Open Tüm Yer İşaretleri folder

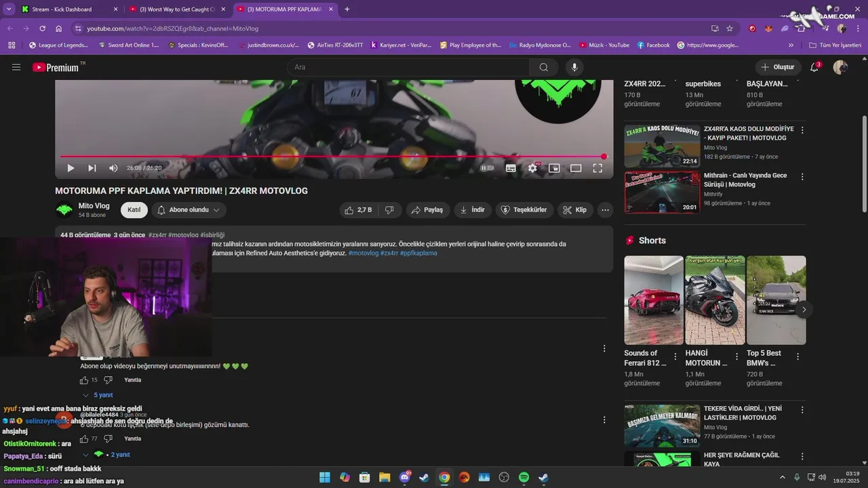(835, 45)
